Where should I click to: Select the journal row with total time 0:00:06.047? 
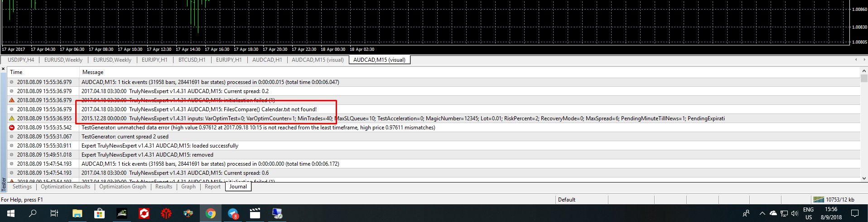tap(434, 82)
